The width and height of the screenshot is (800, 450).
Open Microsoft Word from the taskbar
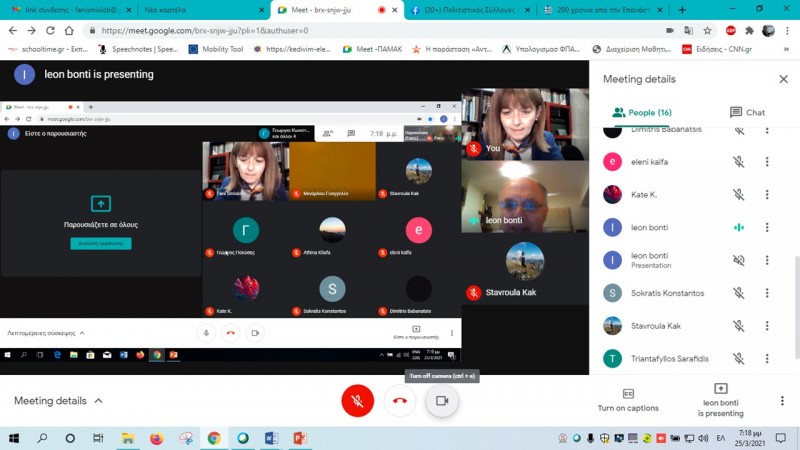271,438
